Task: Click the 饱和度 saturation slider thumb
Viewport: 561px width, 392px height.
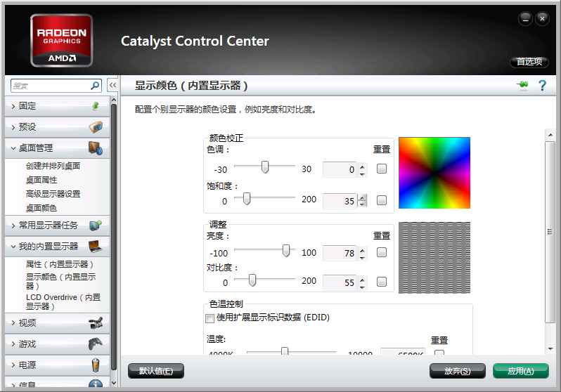Action: click(247, 198)
